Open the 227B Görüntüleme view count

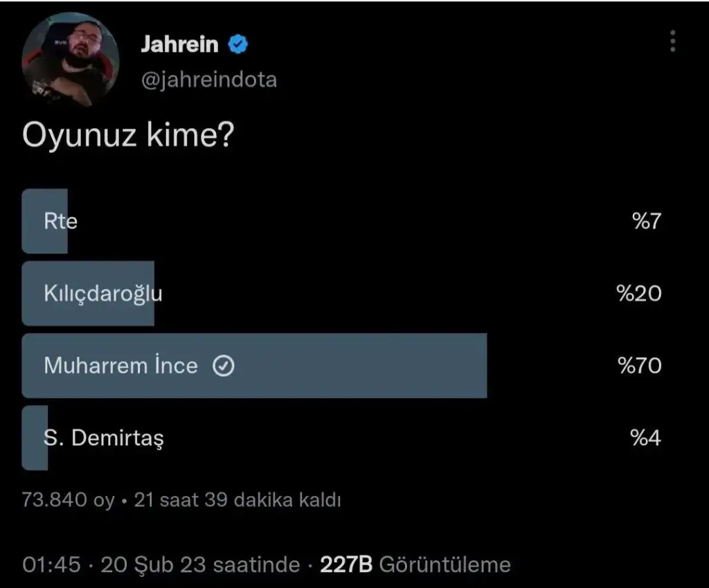tap(415, 564)
